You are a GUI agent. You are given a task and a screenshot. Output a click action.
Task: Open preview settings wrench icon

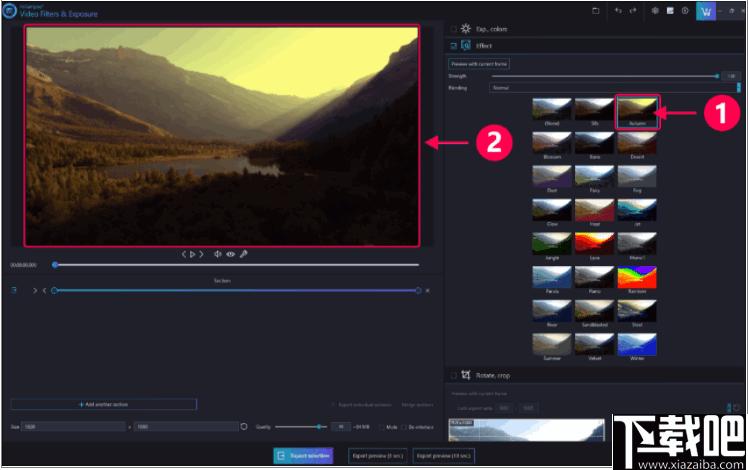(x=244, y=254)
